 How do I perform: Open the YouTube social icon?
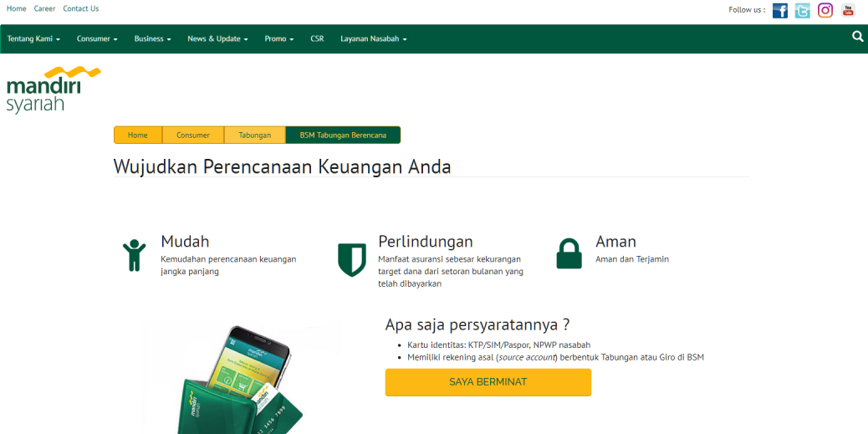[x=848, y=11]
